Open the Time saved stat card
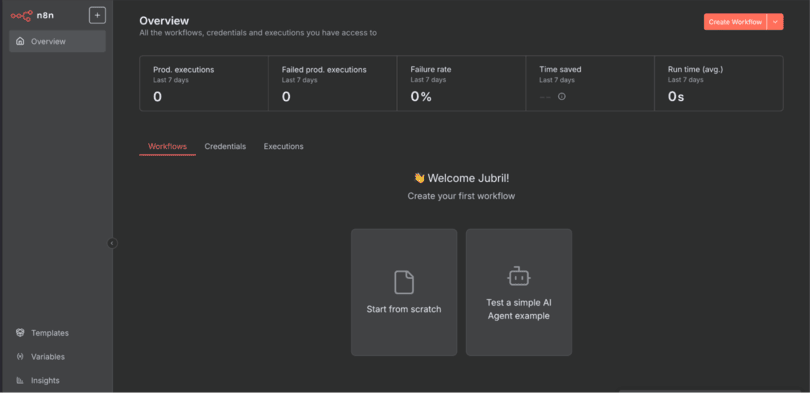Image resolution: width=810 pixels, height=393 pixels. [x=590, y=83]
